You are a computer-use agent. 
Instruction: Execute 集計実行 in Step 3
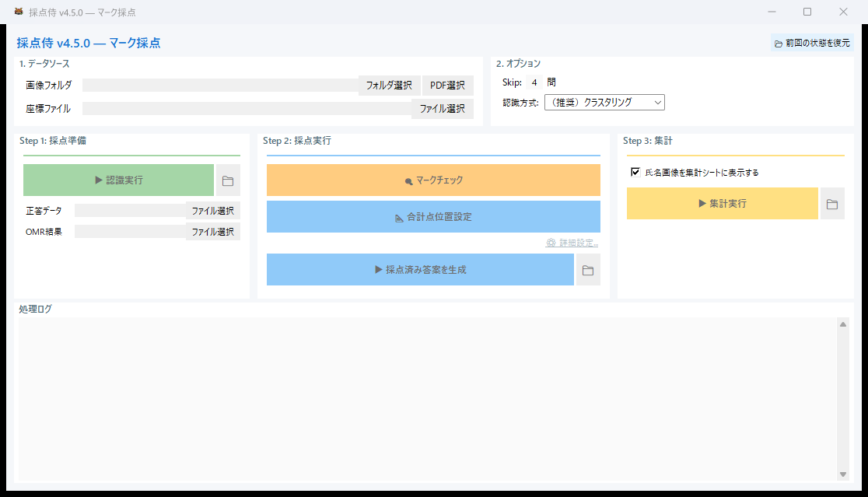[x=722, y=203]
